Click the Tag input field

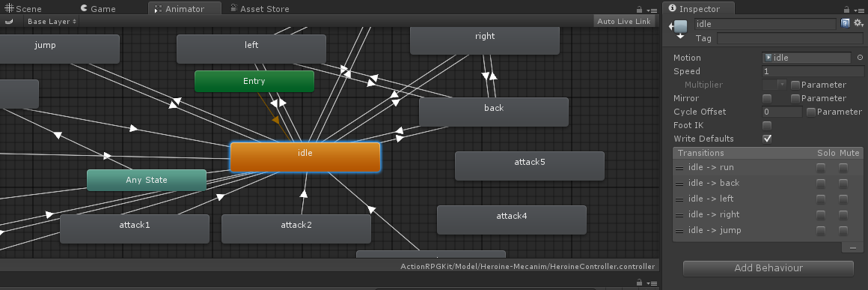click(790, 38)
